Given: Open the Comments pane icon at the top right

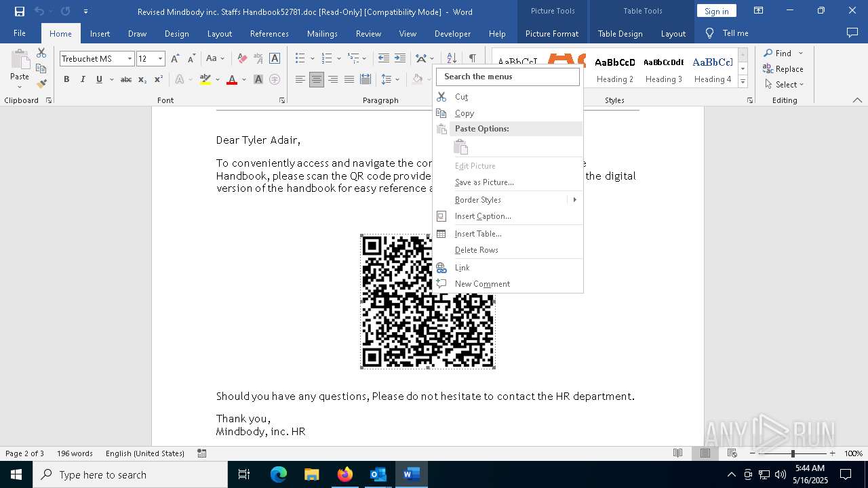Looking at the screenshot, I should (852, 33).
